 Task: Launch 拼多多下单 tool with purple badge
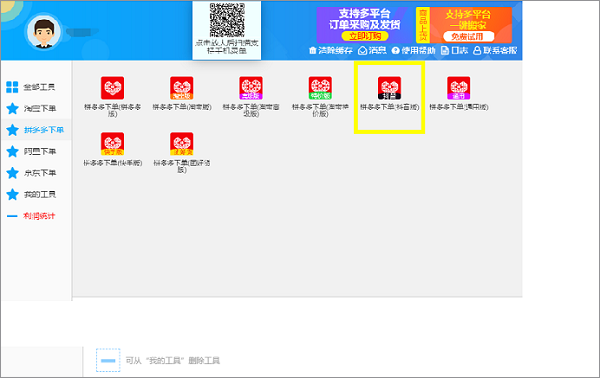pyautogui.click(x=251, y=88)
